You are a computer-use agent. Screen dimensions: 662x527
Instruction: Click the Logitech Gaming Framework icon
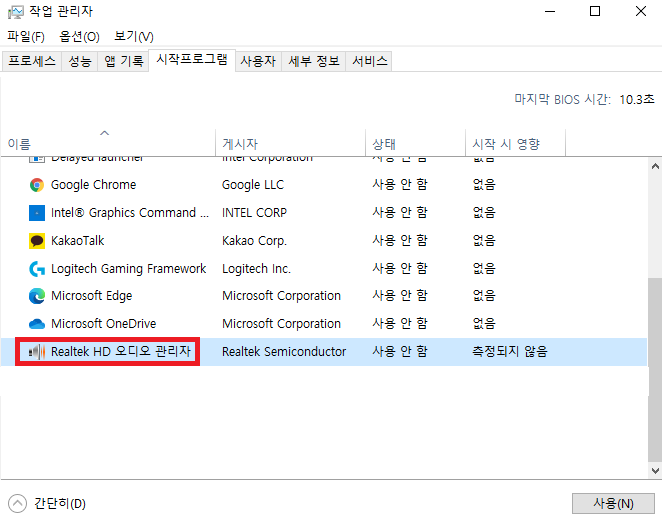(37, 269)
